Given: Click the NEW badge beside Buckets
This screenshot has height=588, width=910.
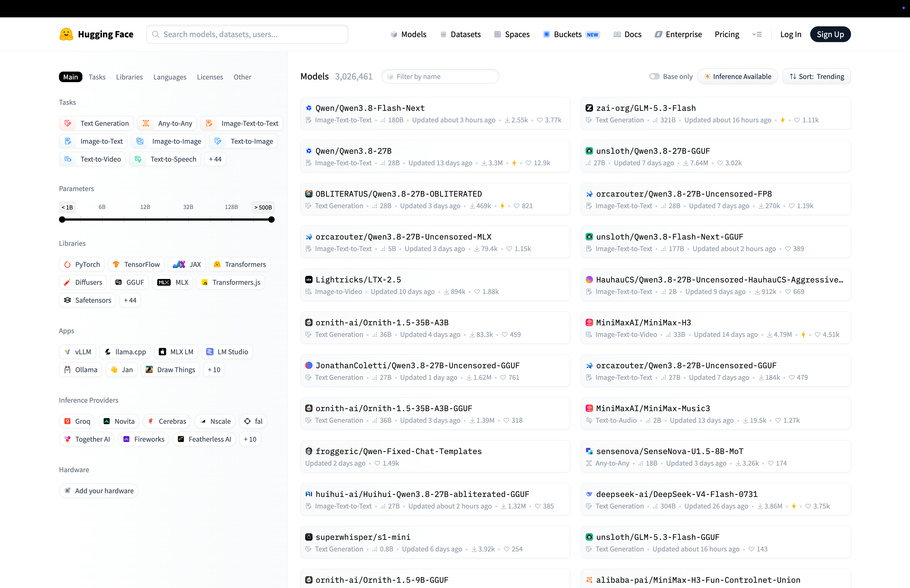Looking at the screenshot, I should (593, 35).
